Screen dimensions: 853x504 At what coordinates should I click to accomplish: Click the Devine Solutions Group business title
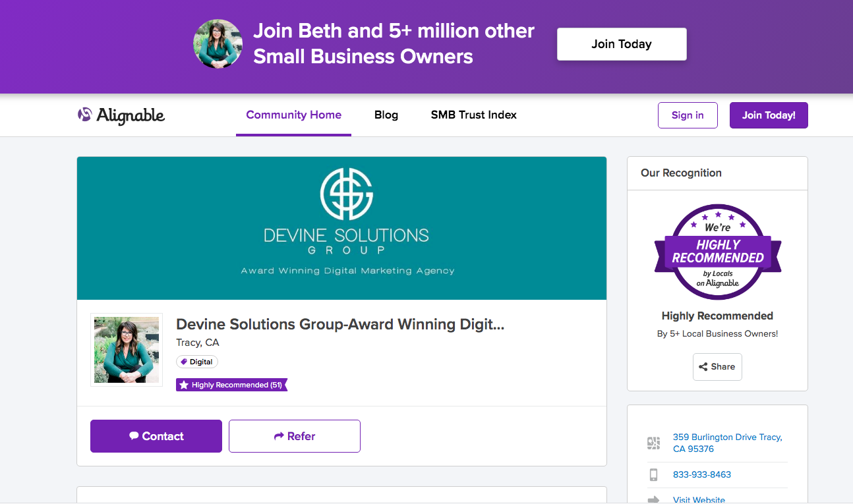(x=340, y=324)
